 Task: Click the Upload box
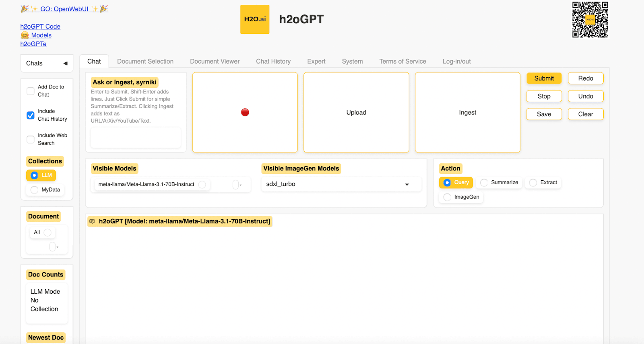[356, 112]
